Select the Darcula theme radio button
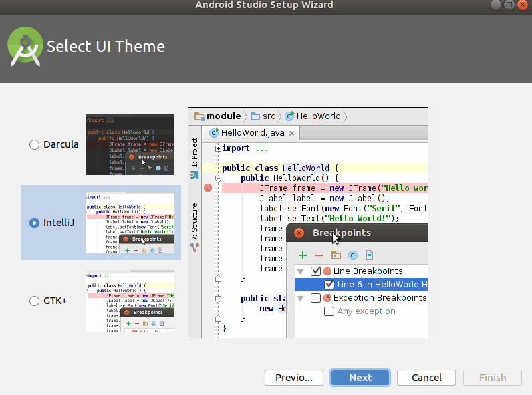 pyautogui.click(x=34, y=144)
